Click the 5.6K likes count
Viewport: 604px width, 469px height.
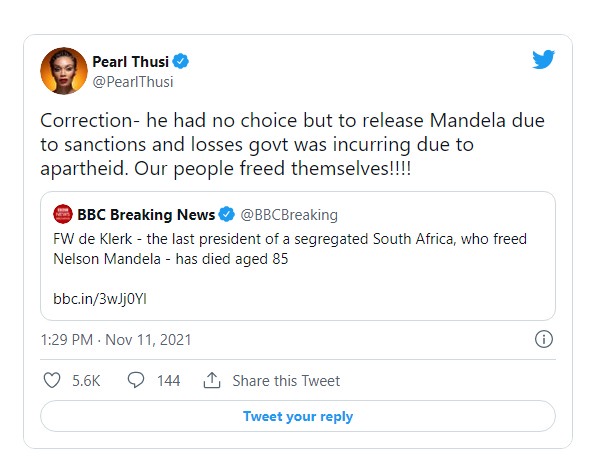coord(86,381)
